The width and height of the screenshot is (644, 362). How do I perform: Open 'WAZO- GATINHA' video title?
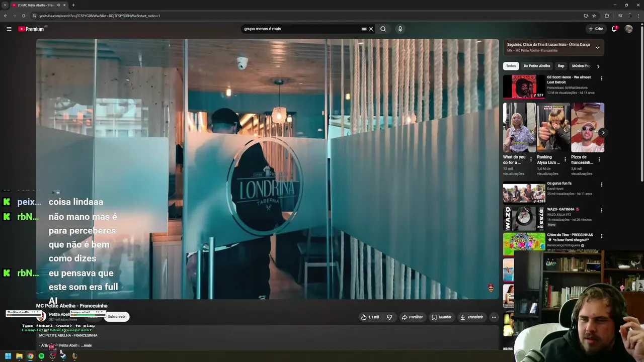coord(563,209)
